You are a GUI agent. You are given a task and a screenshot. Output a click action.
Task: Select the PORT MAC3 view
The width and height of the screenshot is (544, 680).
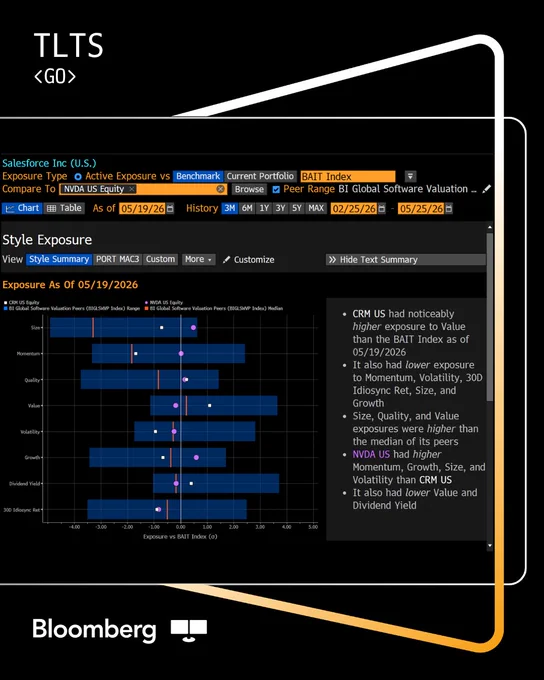(118, 259)
